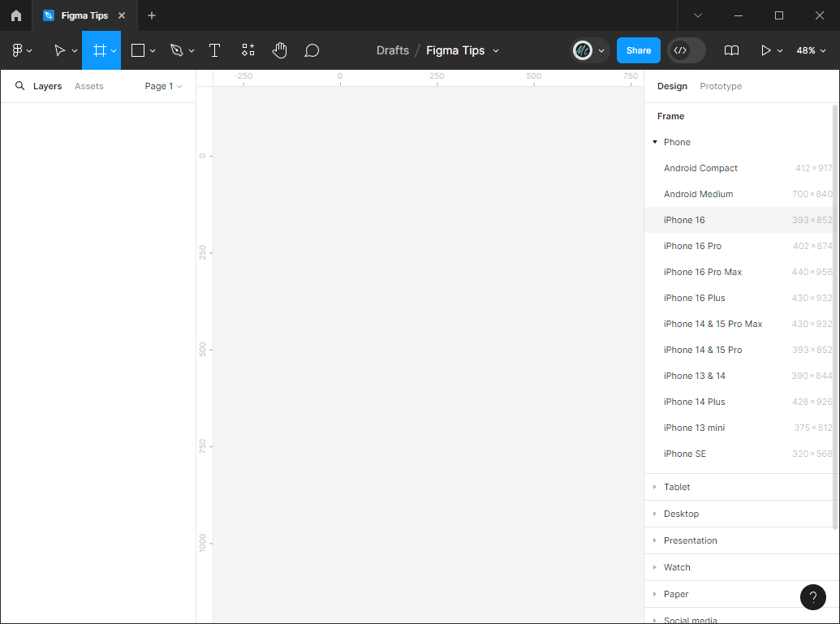
Task: Open Frame/region tools dropdown arrow
Action: (x=114, y=51)
